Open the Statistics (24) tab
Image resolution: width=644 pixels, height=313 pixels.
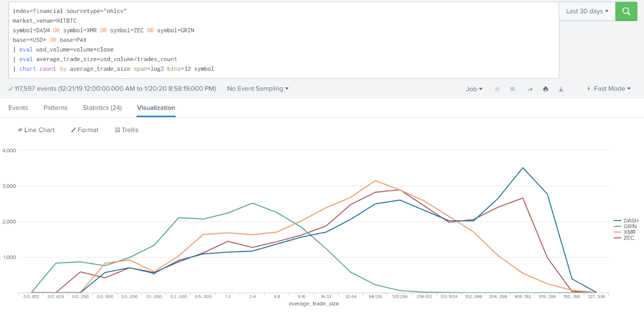[102, 108]
